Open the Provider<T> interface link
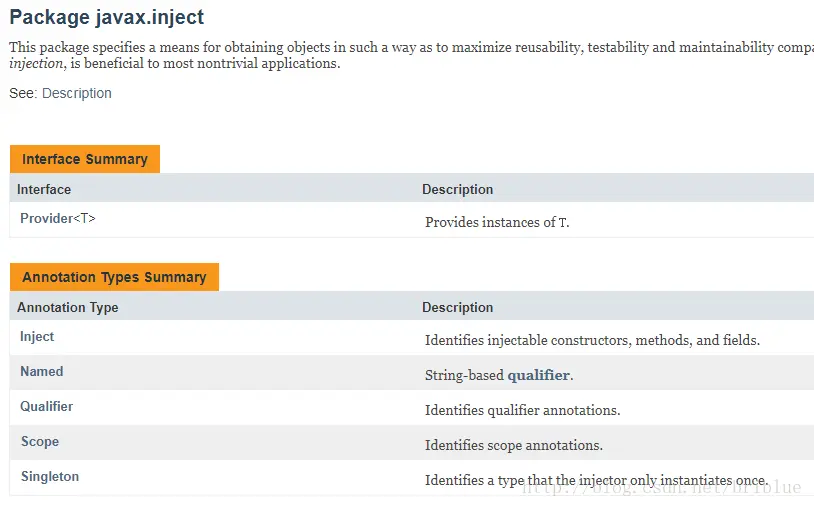 pos(58,218)
